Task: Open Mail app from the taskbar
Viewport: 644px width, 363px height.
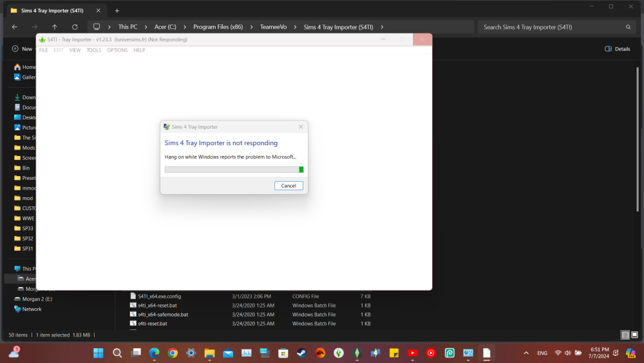Action: tap(228, 353)
